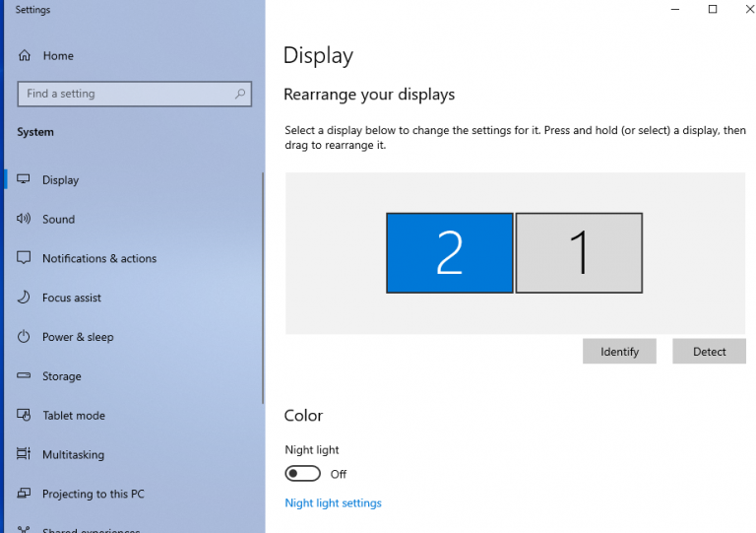Turn on the Night light toggle
Viewport: 756px width, 533px height.
tap(302, 474)
